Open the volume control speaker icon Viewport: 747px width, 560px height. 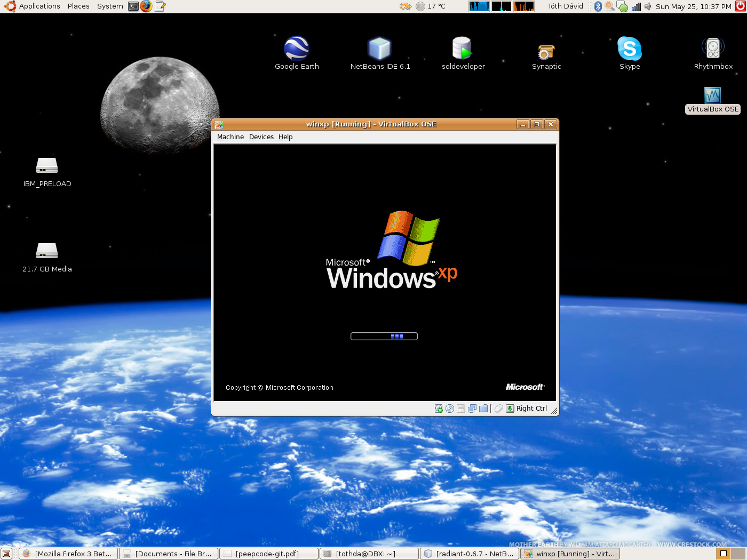648,6
